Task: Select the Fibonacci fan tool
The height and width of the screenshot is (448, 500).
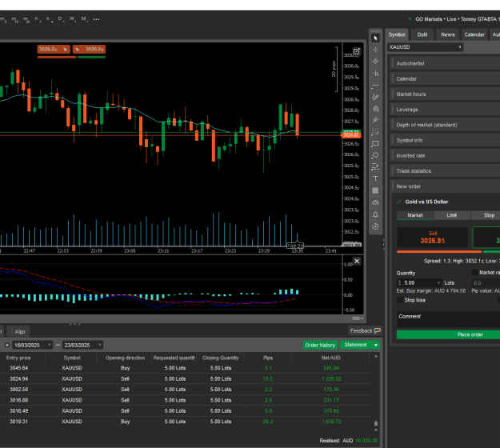Action: [375, 132]
